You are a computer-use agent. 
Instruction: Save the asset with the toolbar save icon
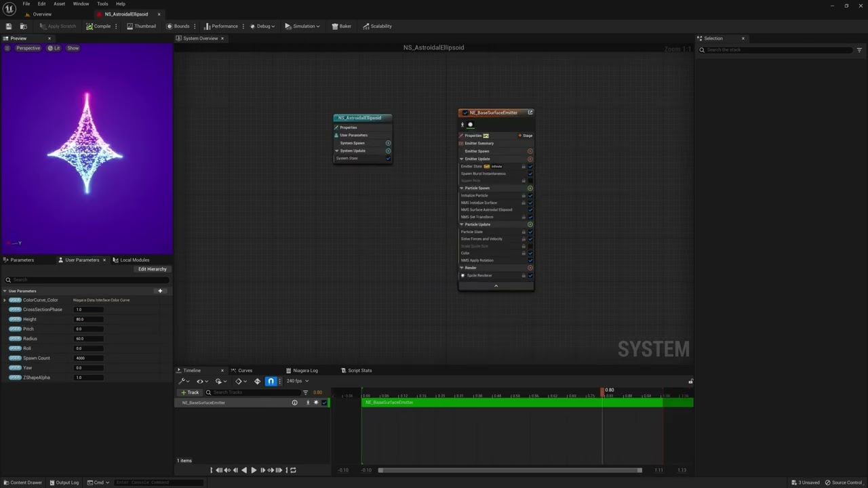pyautogui.click(x=9, y=26)
